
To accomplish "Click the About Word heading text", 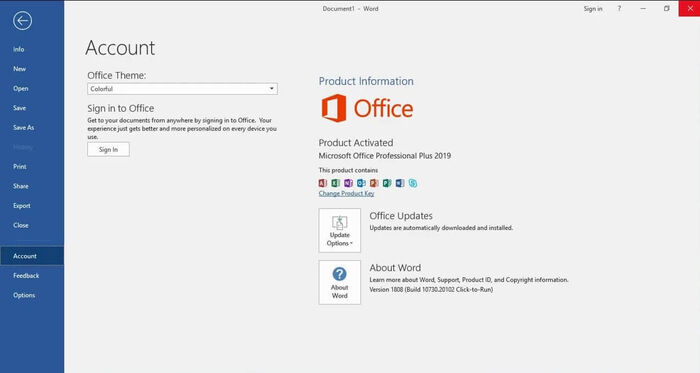I will tap(395, 268).
